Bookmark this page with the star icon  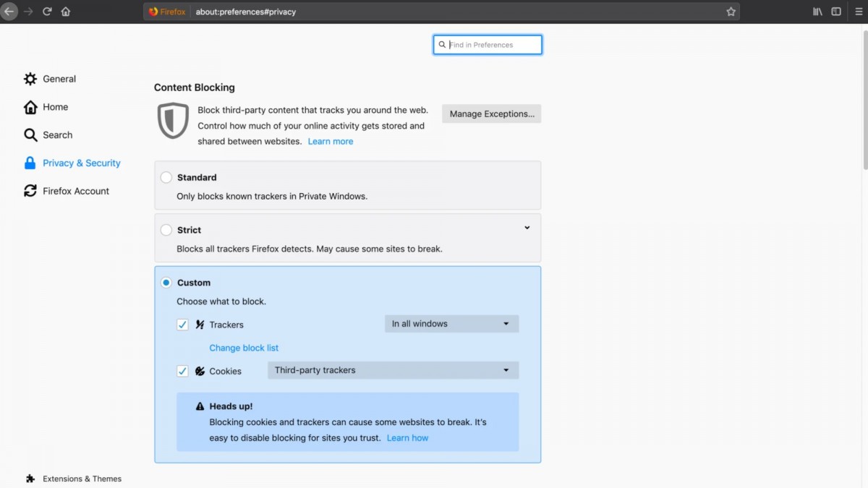tap(731, 12)
